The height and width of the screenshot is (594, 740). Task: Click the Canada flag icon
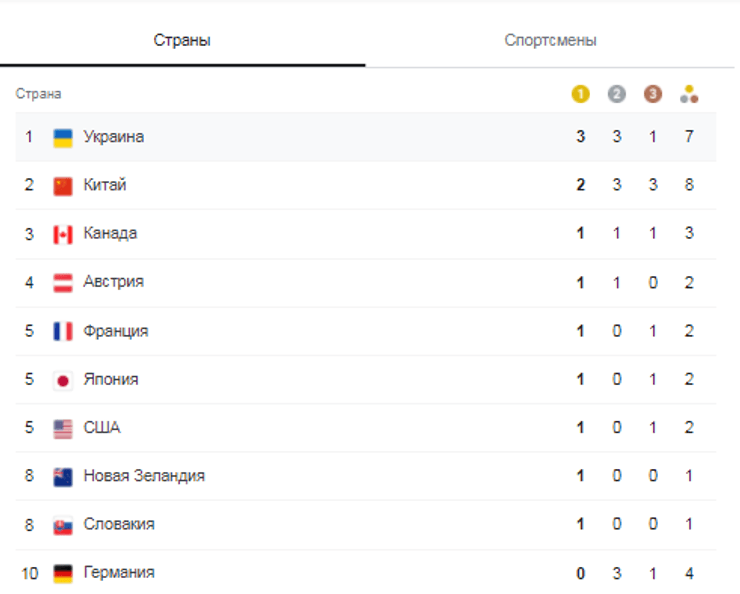point(63,234)
